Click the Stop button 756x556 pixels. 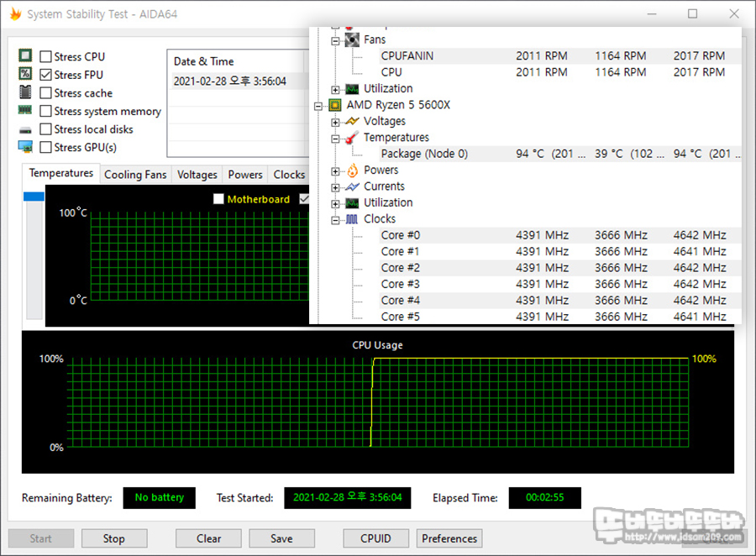114,538
